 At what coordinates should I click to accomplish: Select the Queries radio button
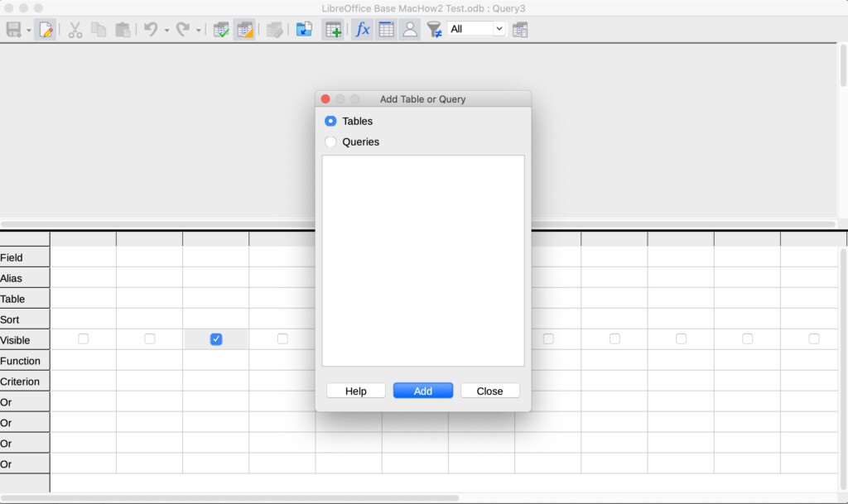(x=330, y=142)
